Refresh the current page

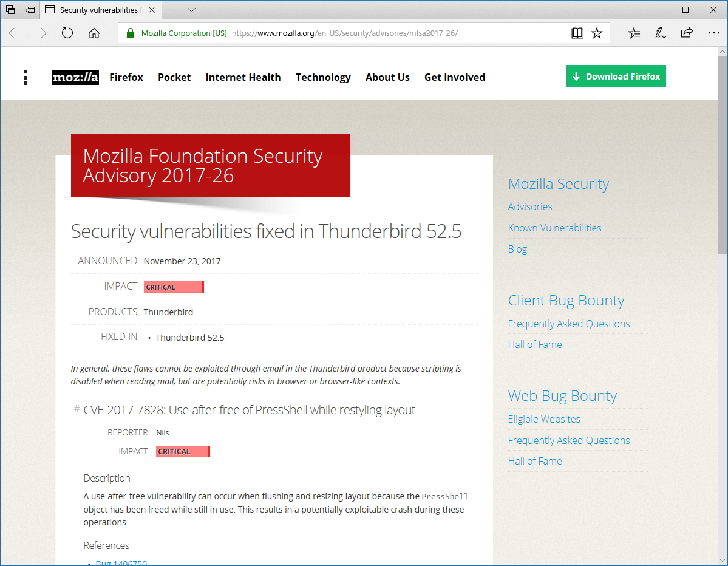(67, 33)
